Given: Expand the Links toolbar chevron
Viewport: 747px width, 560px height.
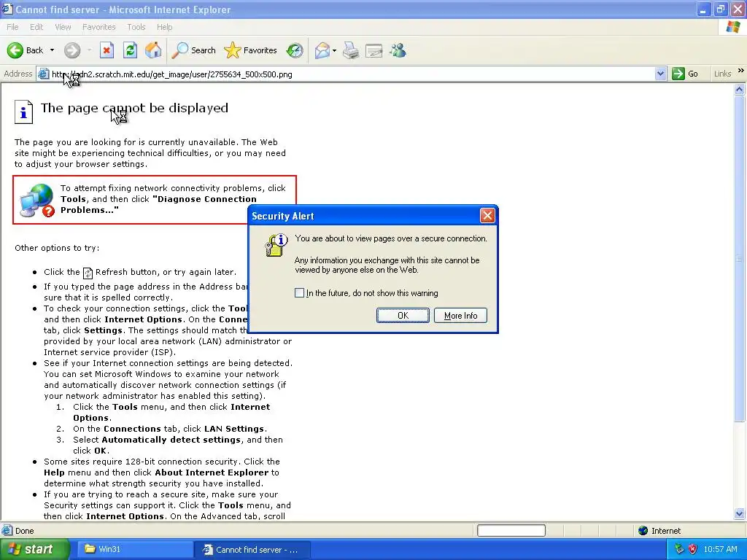Looking at the screenshot, I should 741,71.
